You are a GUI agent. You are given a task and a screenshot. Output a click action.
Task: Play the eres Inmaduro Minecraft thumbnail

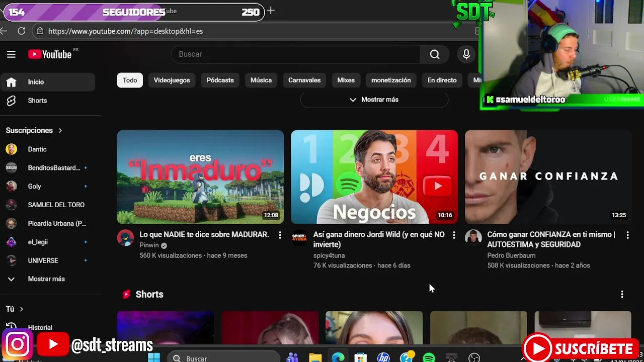tap(200, 177)
